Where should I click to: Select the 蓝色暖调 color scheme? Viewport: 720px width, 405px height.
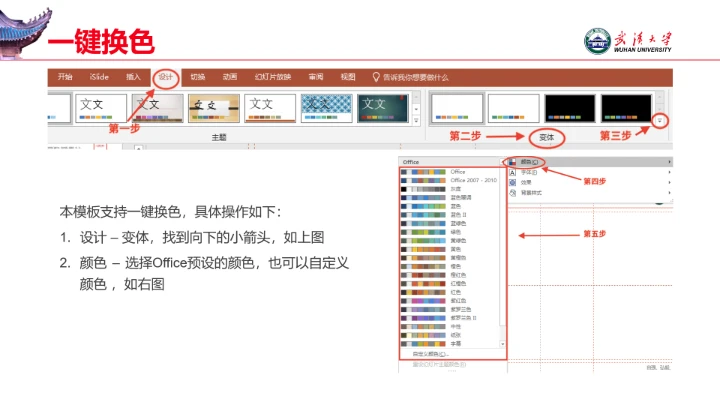(449, 197)
